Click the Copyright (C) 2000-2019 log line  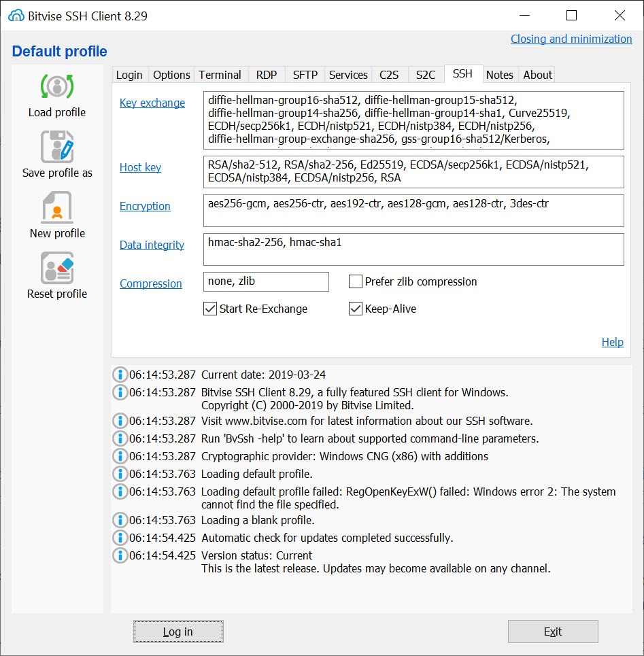tap(307, 405)
